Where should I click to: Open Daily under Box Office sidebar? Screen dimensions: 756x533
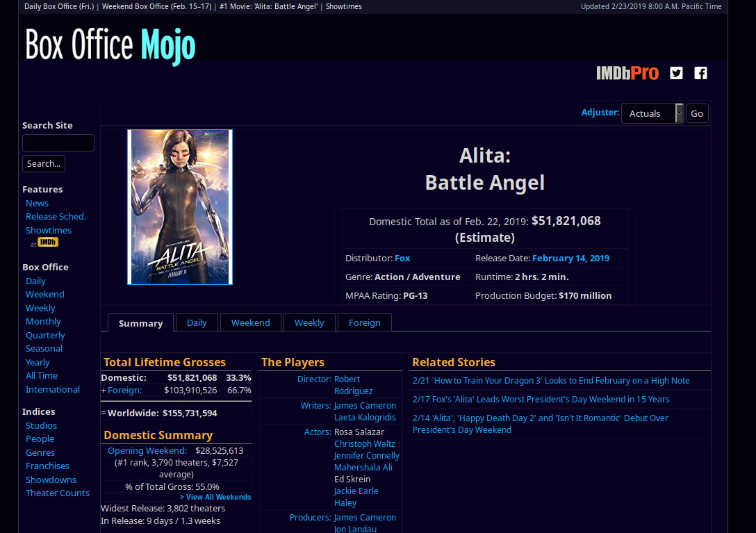35,281
